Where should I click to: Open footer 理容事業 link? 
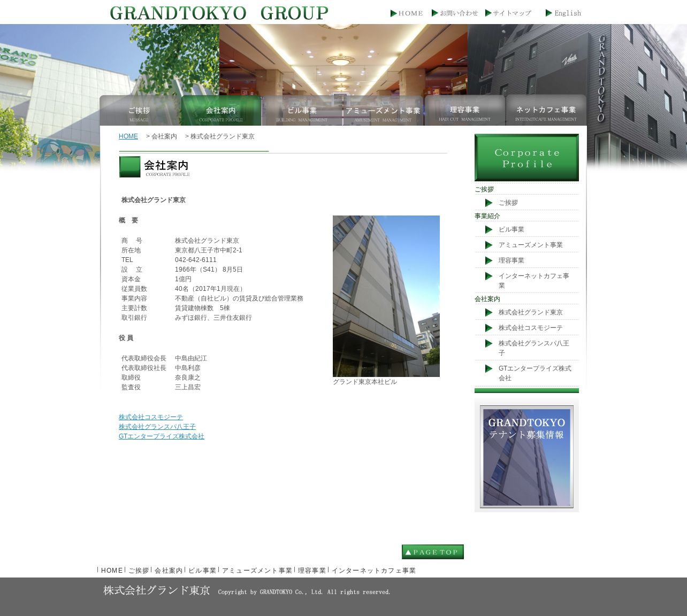pyautogui.click(x=312, y=571)
